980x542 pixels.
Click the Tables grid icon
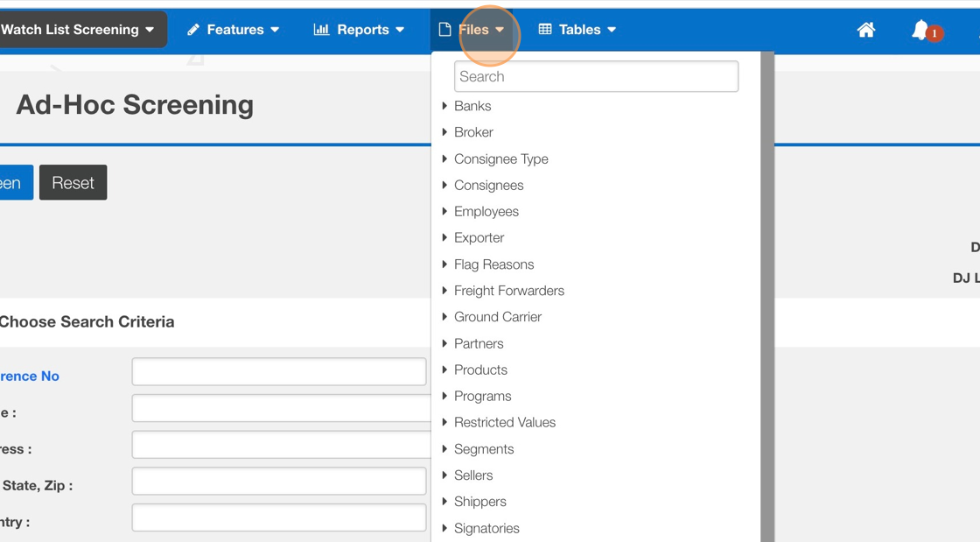[545, 30]
